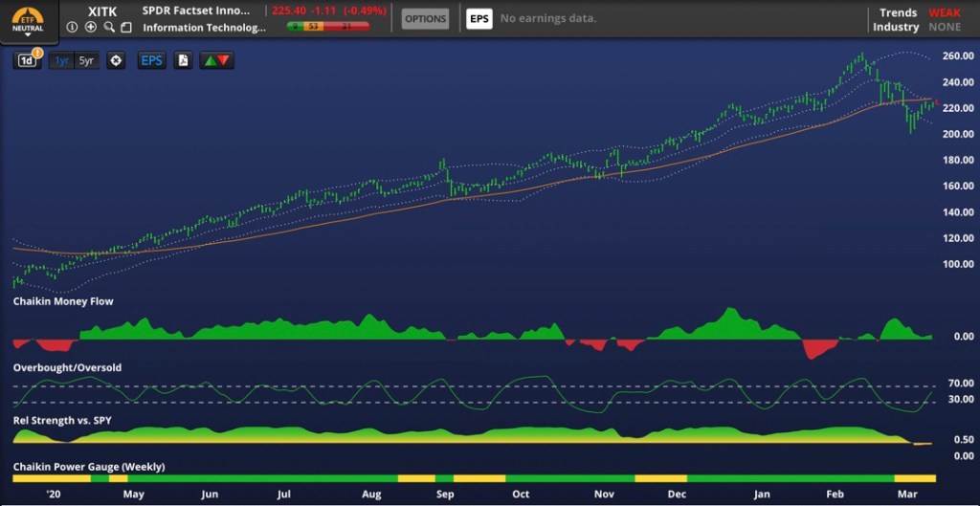Export chart with the PDF icon
Image resolution: width=980 pixels, height=506 pixels.
click(183, 60)
